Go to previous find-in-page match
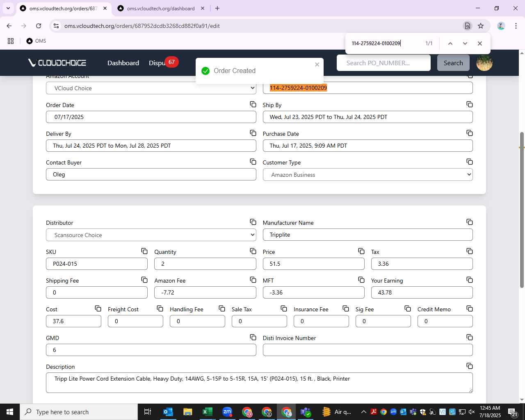This screenshot has height=420, width=525. click(450, 43)
